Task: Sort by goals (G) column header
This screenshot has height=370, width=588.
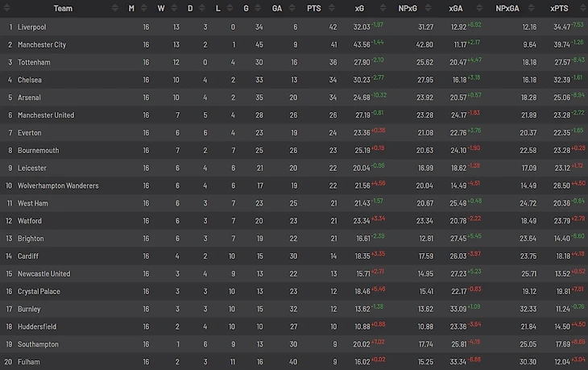Action: tap(247, 9)
